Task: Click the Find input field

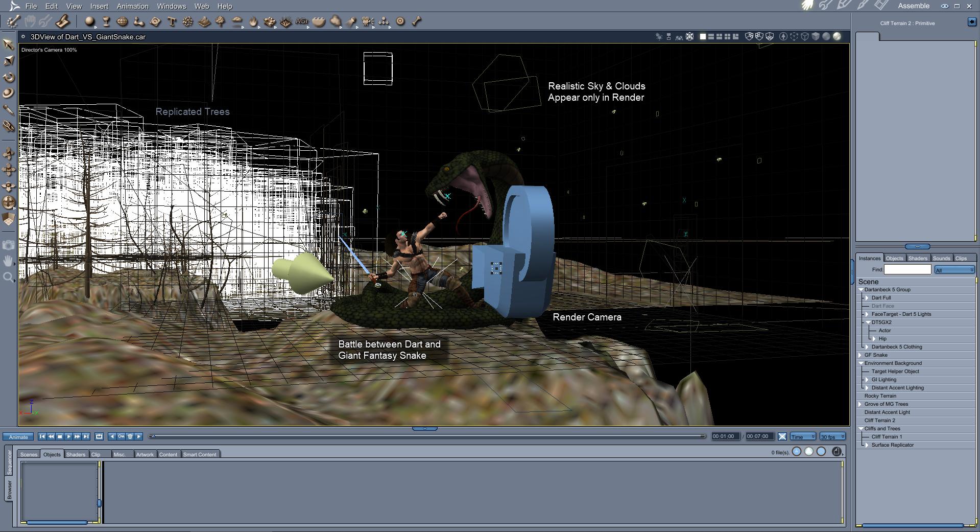Action: click(907, 270)
